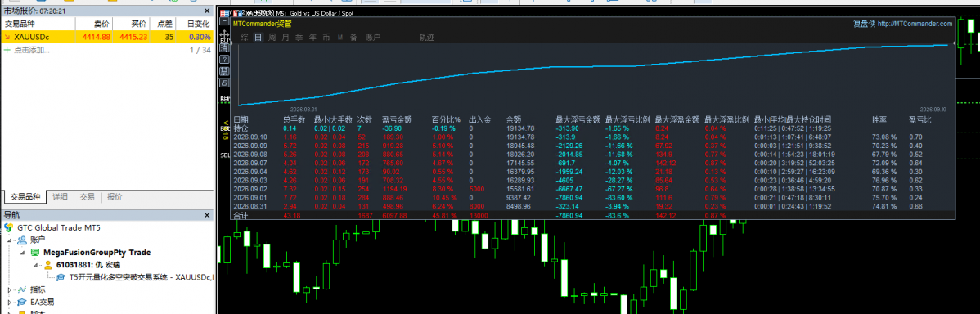This screenshot has width=980, height=314.
Task: Select the 账户 tree item
Action: coord(37,240)
